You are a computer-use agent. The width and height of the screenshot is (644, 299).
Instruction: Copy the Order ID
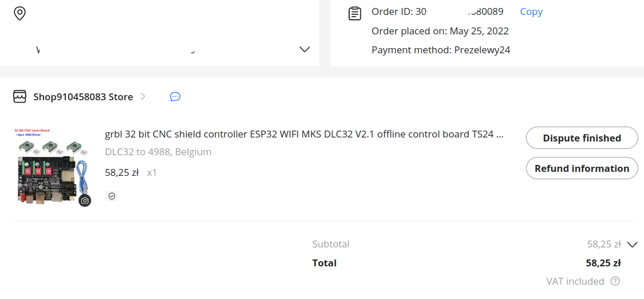(x=531, y=11)
